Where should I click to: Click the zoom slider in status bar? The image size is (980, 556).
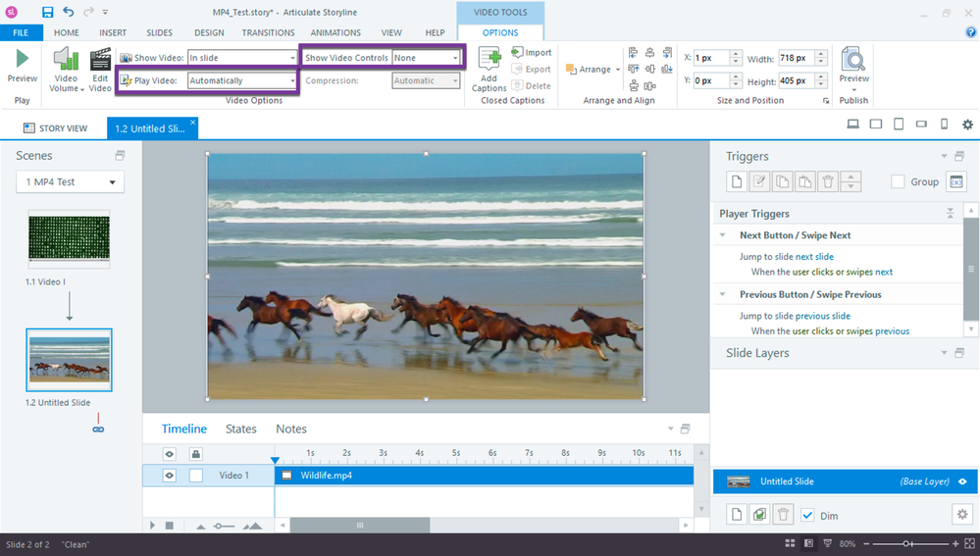coord(908,543)
